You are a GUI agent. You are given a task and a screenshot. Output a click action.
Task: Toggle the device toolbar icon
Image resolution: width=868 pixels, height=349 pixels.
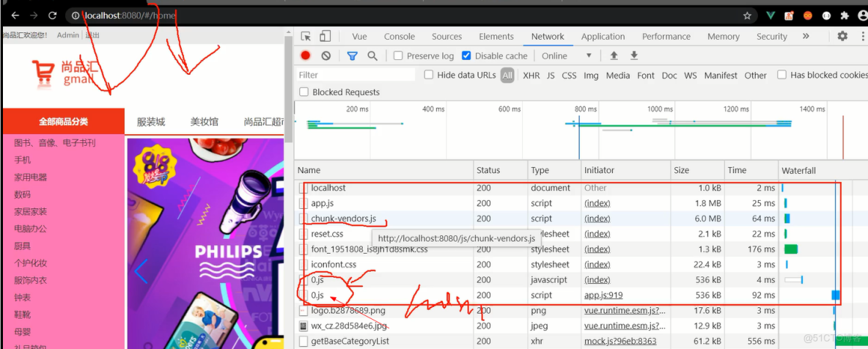pos(325,37)
